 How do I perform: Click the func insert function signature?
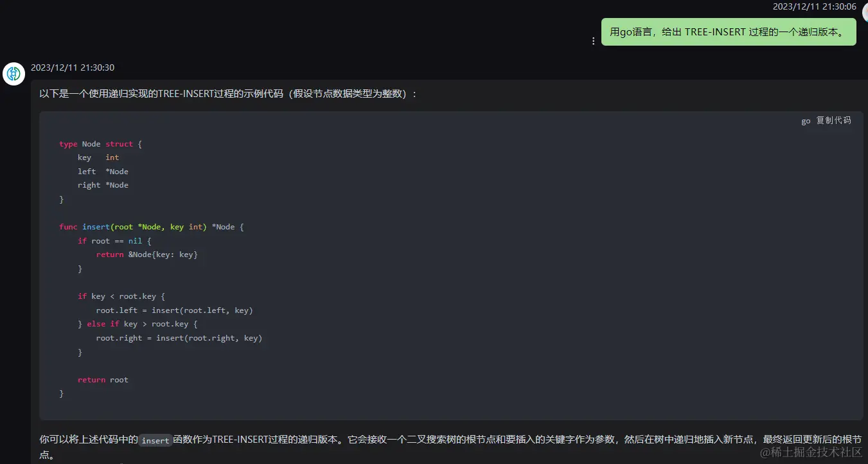click(x=151, y=226)
